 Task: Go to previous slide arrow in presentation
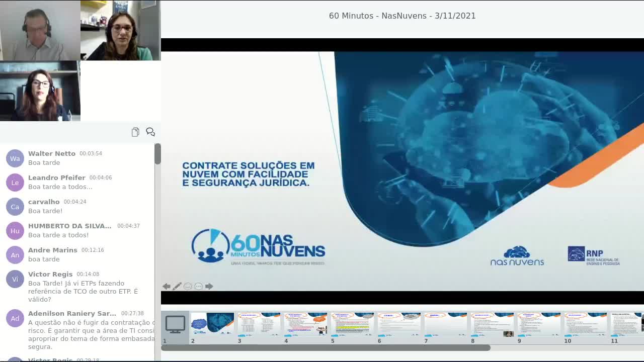point(167,286)
